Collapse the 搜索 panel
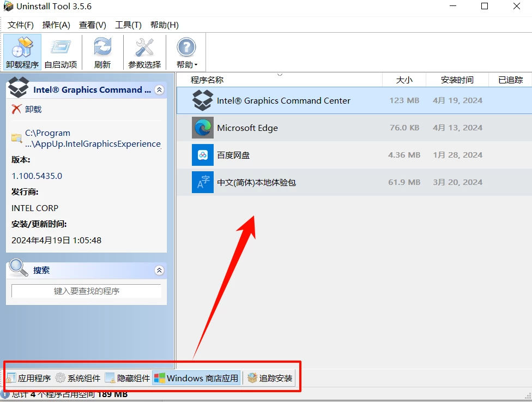The image size is (532, 402). tap(159, 270)
